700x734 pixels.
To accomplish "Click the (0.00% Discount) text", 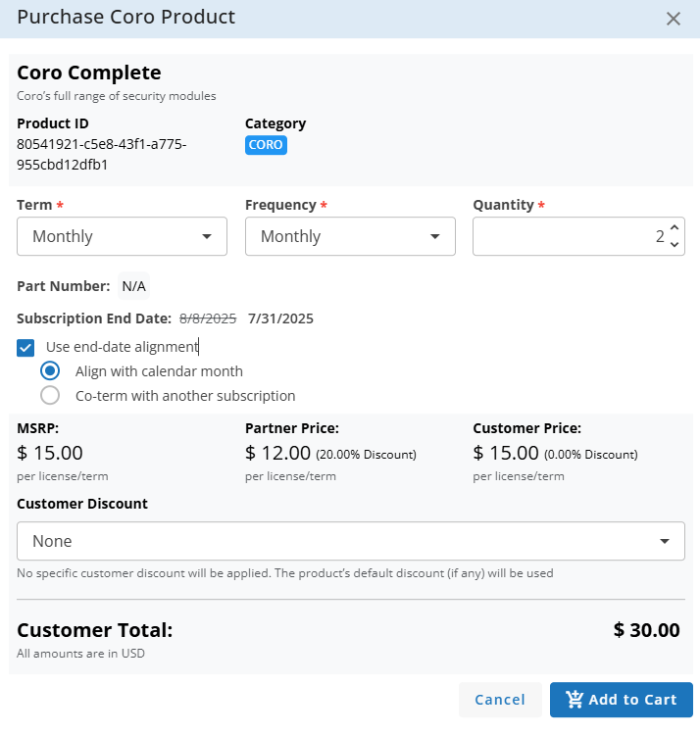I will click(x=590, y=455).
